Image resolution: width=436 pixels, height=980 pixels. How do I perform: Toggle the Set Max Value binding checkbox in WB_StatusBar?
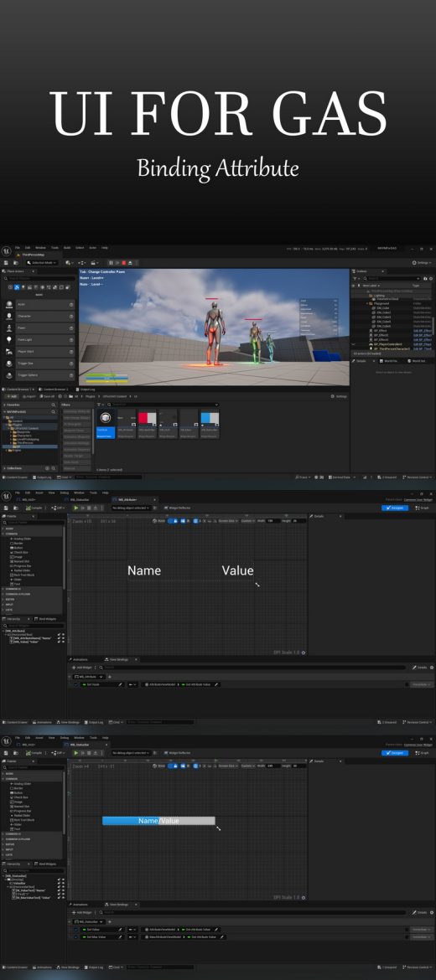75,937
